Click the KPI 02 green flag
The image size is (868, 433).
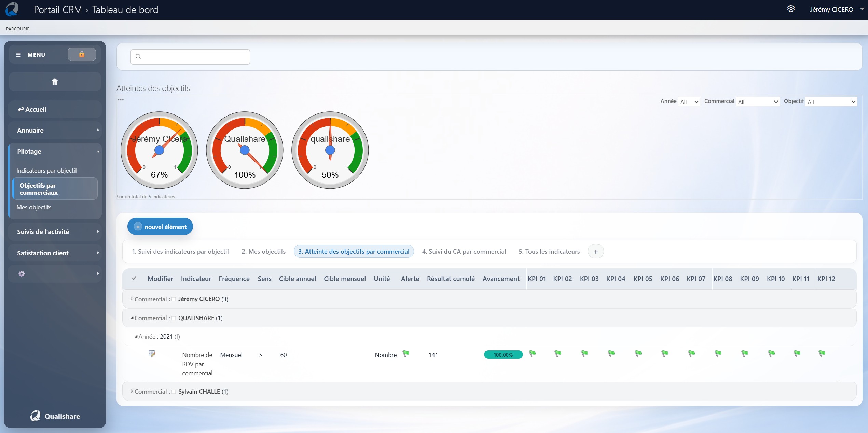coord(558,353)
